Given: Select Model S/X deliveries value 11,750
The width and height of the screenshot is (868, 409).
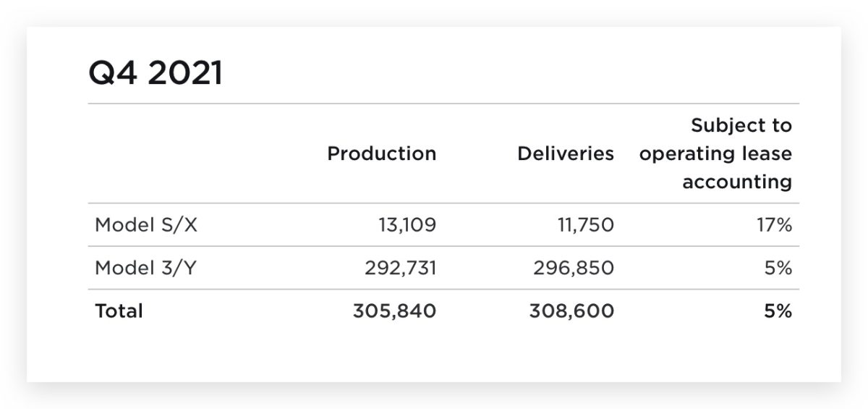Looking at the screenshot, I should click(x=587, y=225).
